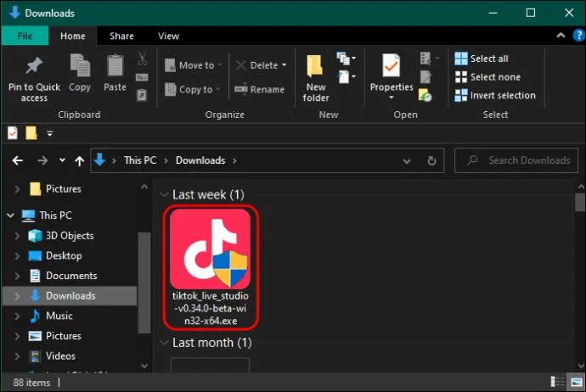
Task: Switch to the Share ribbon tab
Action: click(121, 36)
